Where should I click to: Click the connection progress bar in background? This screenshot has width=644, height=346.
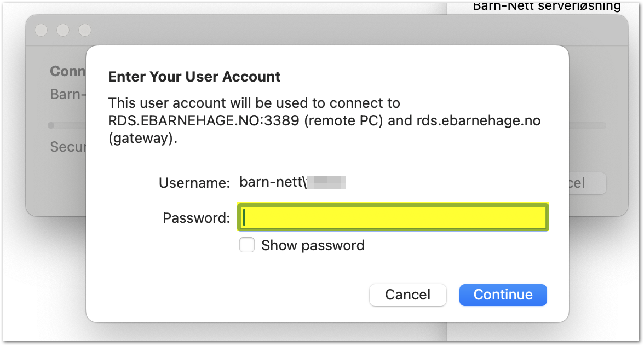587,125
